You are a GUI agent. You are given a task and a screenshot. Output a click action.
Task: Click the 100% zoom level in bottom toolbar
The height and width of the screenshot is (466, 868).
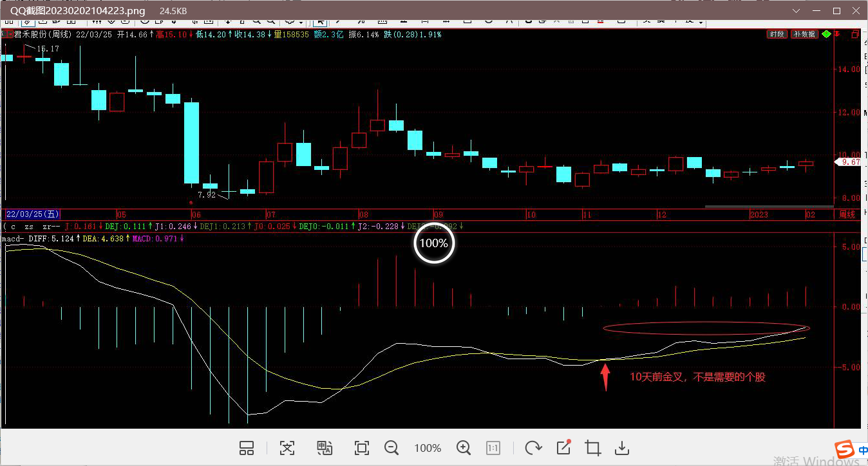click(428, 448)
